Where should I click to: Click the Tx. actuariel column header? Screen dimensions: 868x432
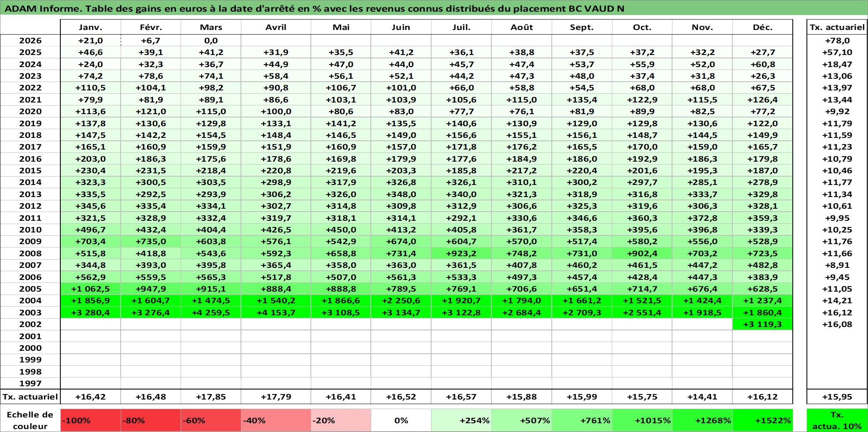[x=837, y=27]
